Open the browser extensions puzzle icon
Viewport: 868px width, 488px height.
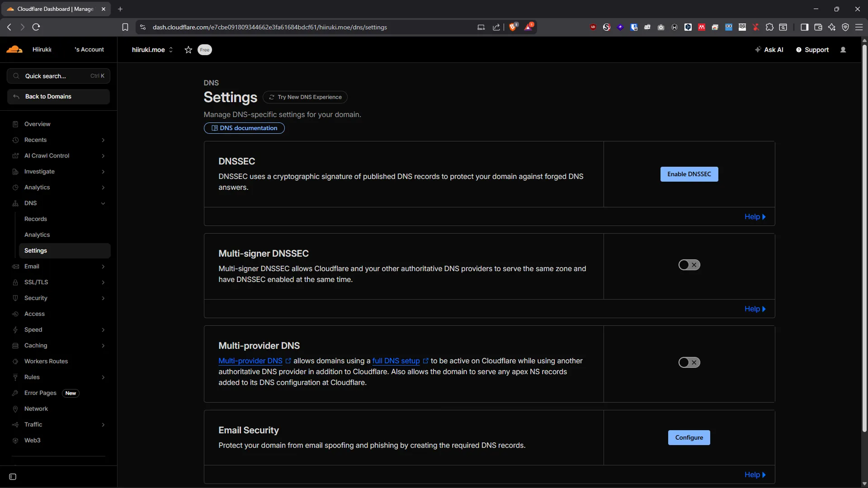(x=769, y=27)
